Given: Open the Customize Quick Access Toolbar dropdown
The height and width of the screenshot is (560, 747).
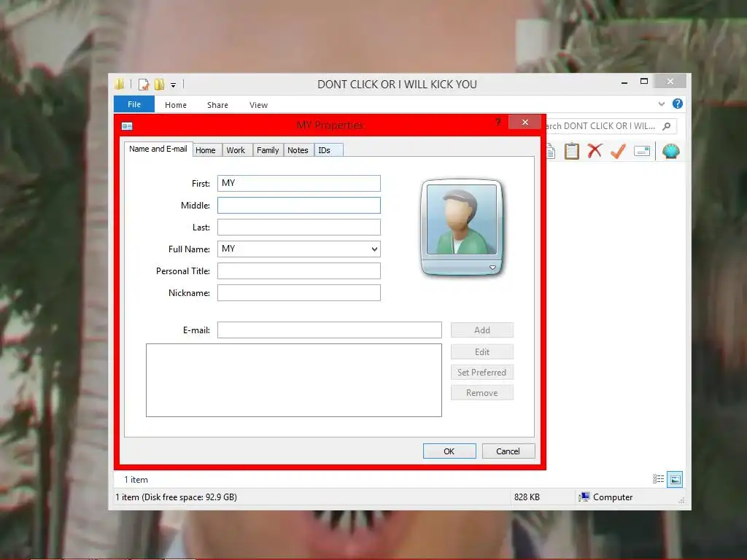Looking at the screenshot, I should 174,85.
